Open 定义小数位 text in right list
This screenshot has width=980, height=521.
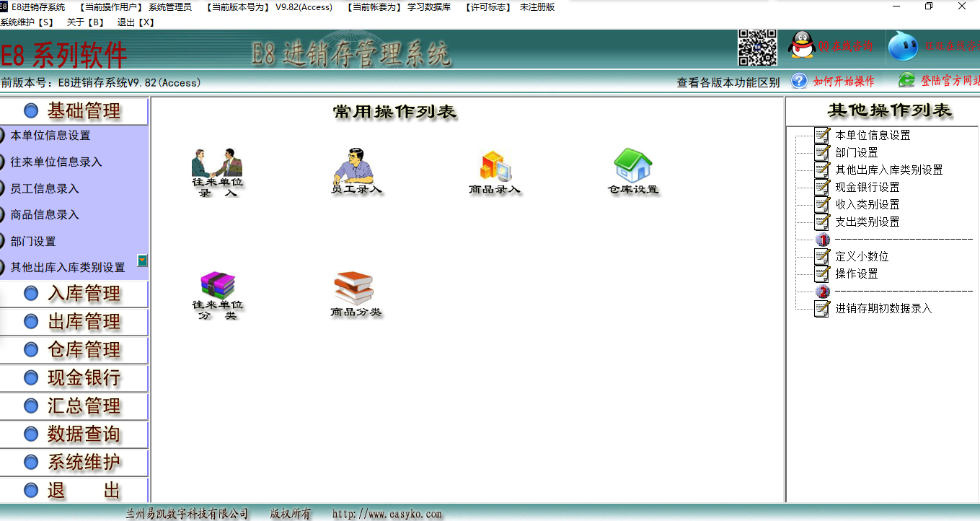coord(862,256)
